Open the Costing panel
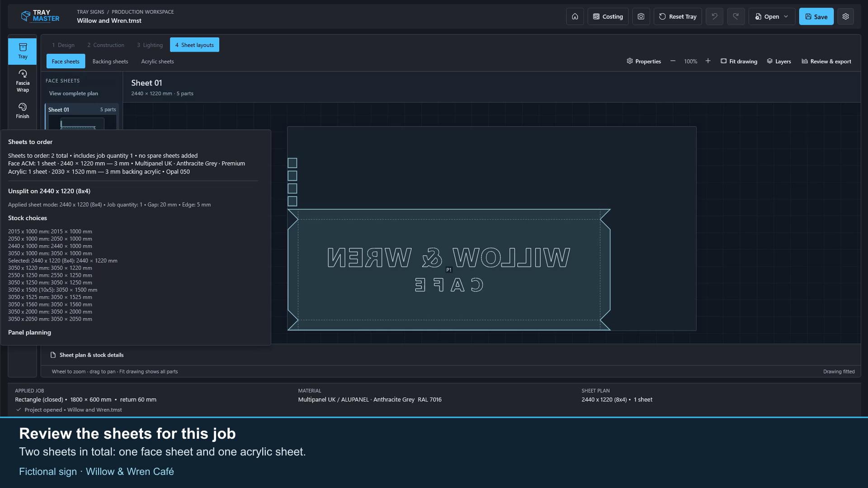This screenshot has width=868, height=488. pos(608,16)
